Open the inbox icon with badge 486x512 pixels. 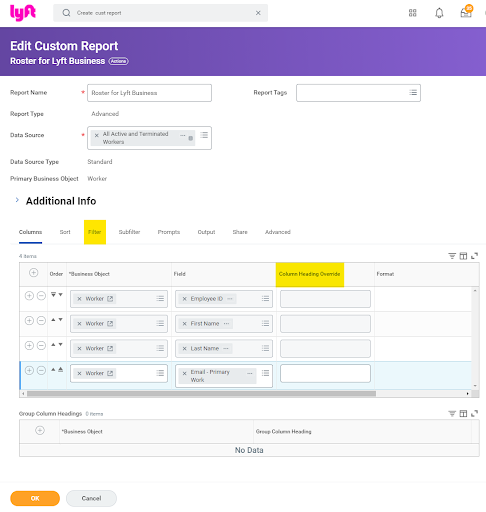pyautogui.click(x=466, y=12)
